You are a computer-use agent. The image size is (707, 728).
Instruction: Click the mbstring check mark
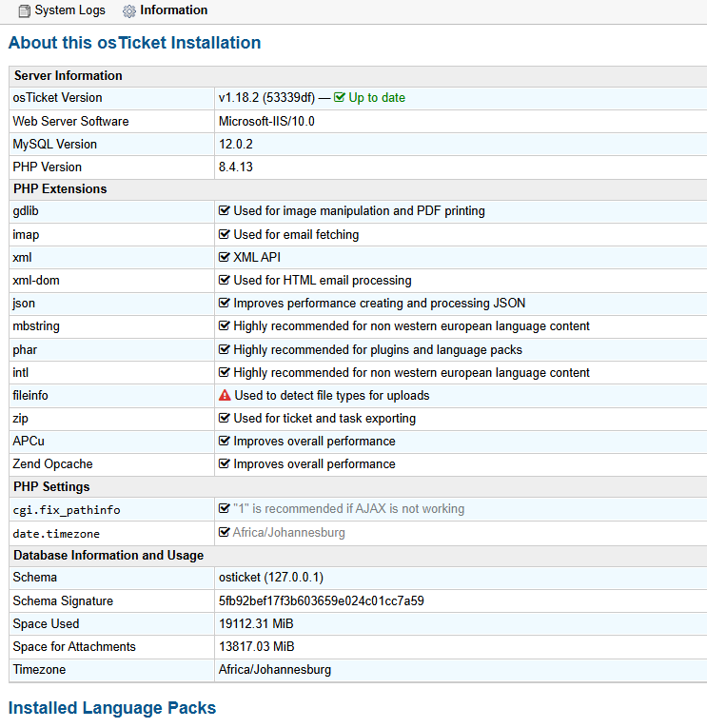point(225,326)
